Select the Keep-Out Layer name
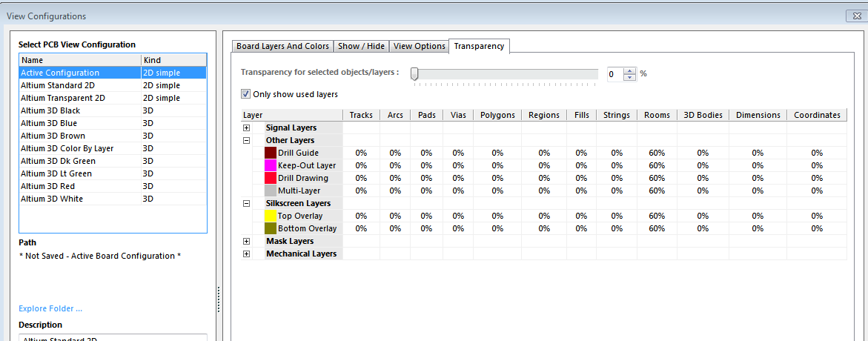This screenshot has width=868, height=341. [307, 165]
